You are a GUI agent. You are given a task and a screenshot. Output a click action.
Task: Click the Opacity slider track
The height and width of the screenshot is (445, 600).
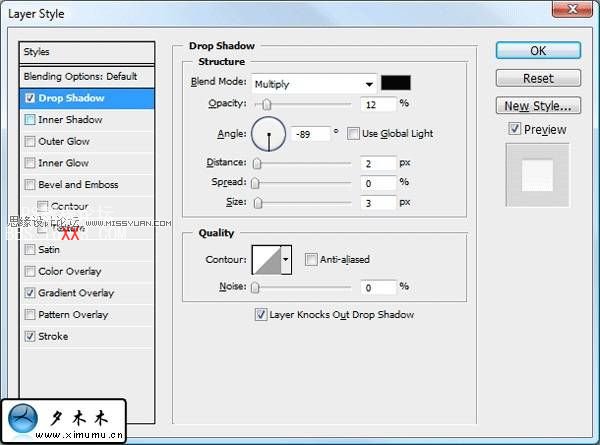click(304, 104)
